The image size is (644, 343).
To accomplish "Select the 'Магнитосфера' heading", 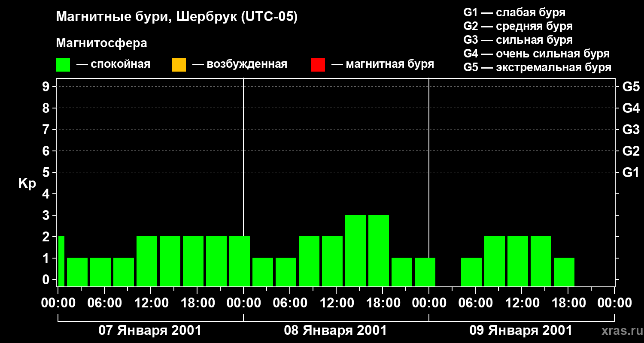I will (x=101, y=43).
